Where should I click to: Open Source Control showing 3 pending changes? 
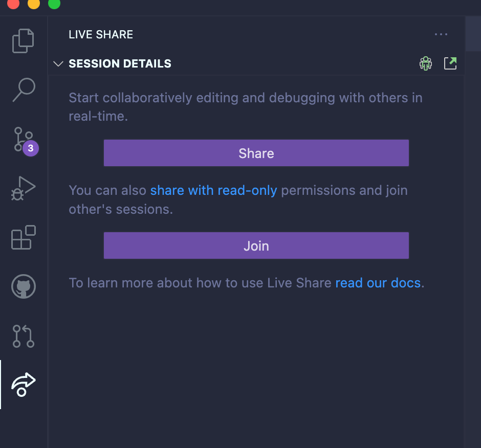[x=23, y=138]
